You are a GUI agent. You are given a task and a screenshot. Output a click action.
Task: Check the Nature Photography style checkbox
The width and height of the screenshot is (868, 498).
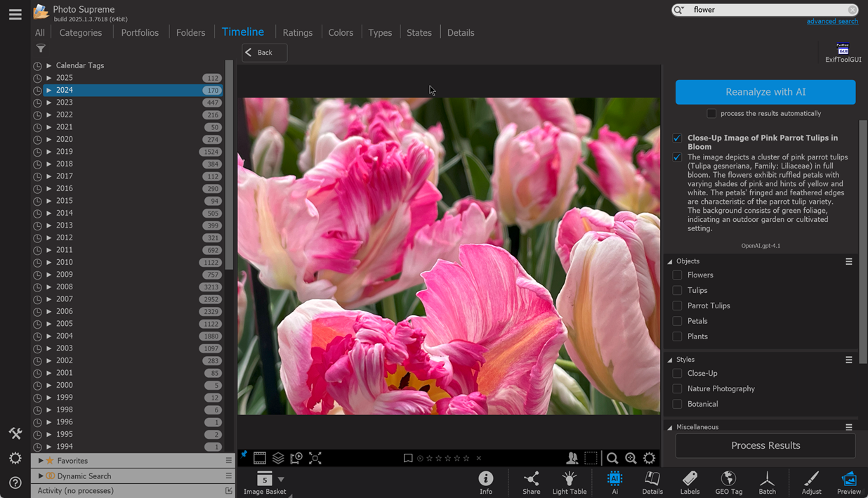677,388
